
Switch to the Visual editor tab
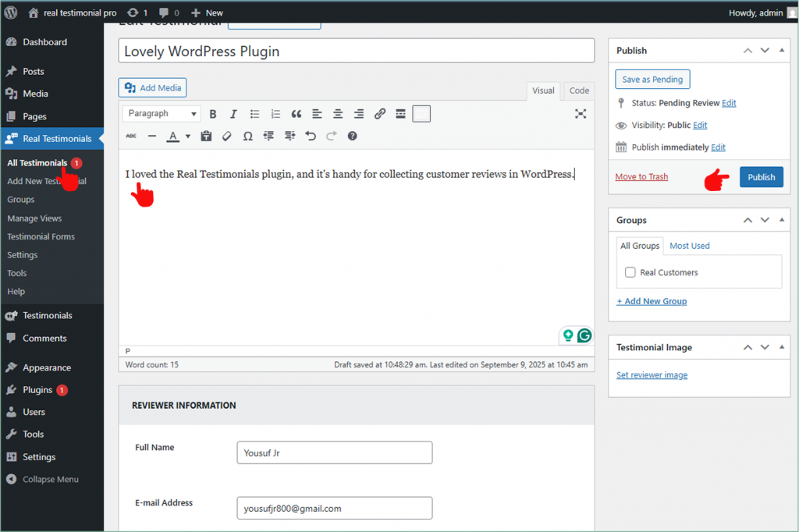tap(543, 90)
